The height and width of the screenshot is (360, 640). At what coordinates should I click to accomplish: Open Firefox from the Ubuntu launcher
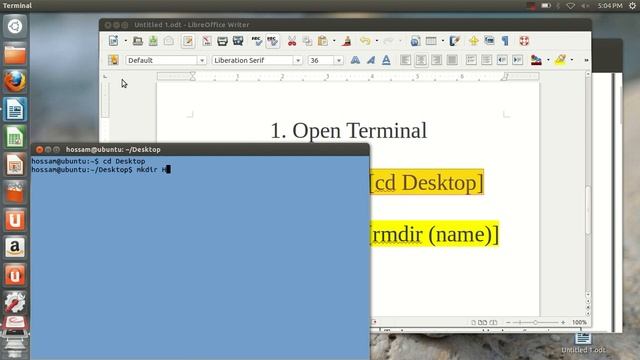coord(15,81)
